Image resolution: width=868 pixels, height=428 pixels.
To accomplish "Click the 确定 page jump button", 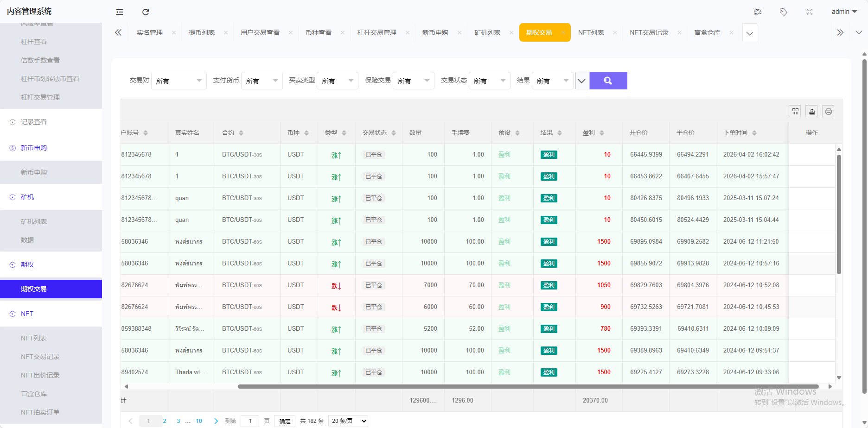I will [x=285, y=421].
